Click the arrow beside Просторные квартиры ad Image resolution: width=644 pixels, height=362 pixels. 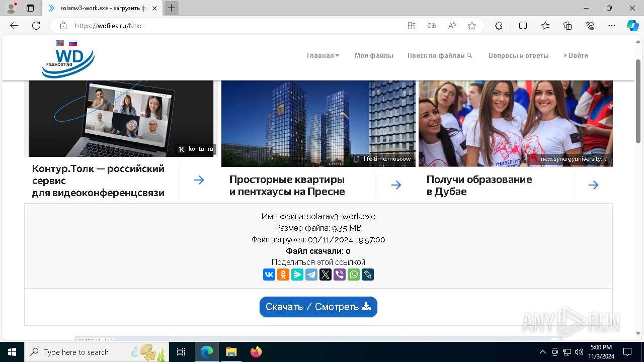click(396, 186)
